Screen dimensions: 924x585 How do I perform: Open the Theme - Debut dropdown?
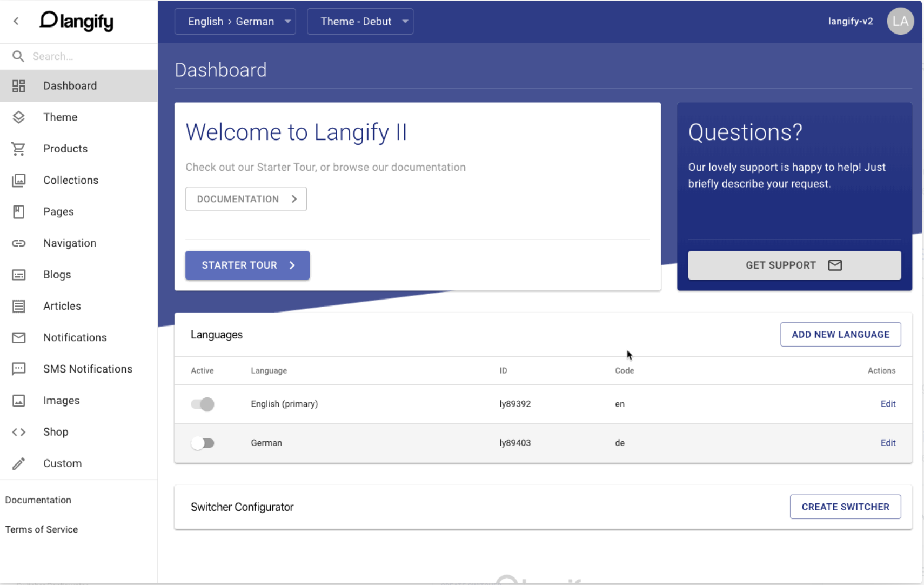pos(360,21)
